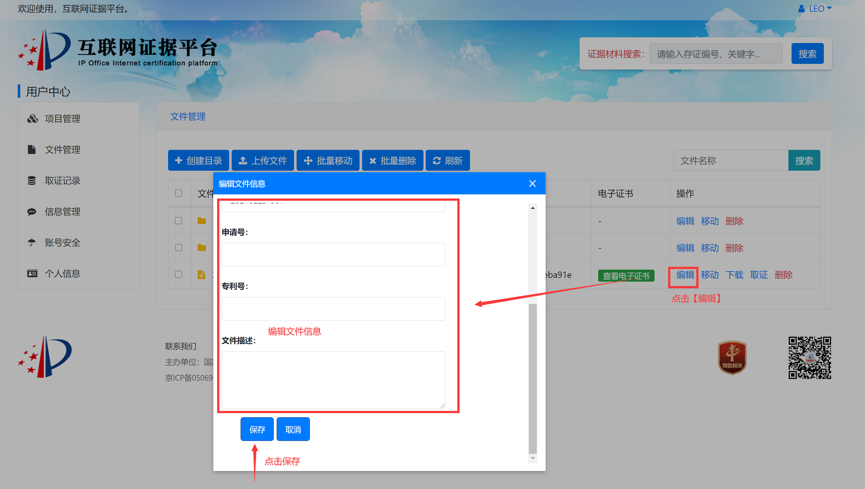Close the 编辑文件信息 dialog with X

point(532,184)
